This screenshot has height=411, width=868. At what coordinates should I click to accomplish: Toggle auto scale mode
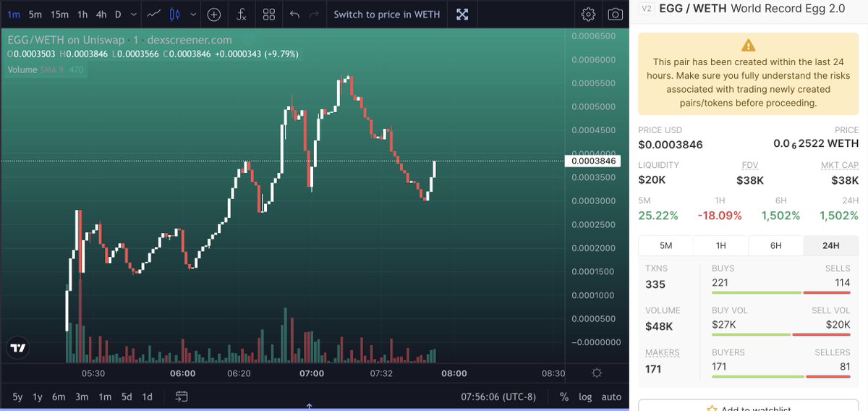pyautogui.click(x=611, y=397)
